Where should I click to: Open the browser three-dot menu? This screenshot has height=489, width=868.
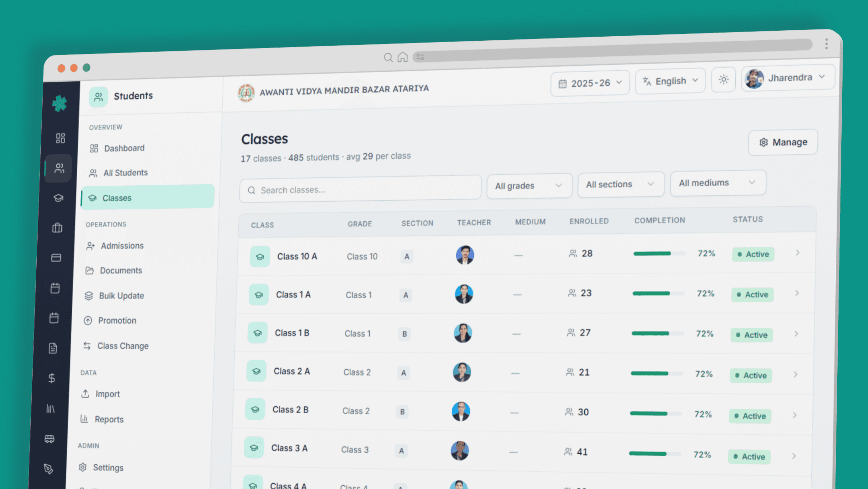(826, 44)
